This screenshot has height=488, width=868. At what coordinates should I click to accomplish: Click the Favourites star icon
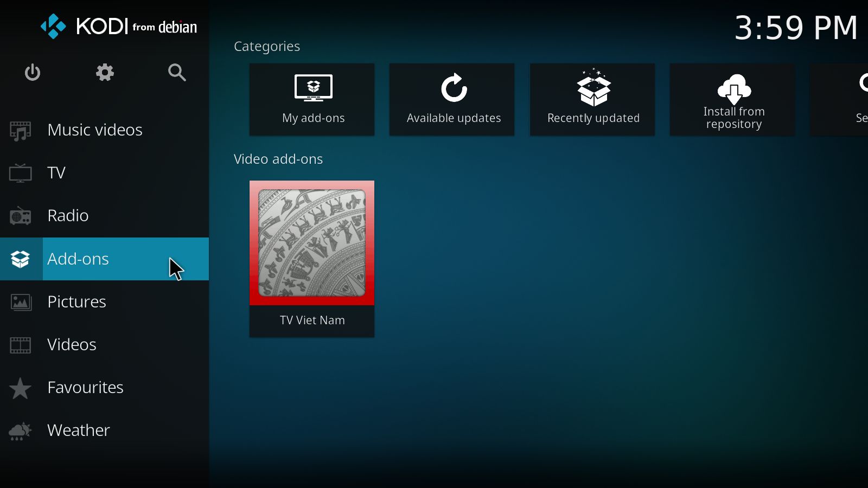(21, 388)
